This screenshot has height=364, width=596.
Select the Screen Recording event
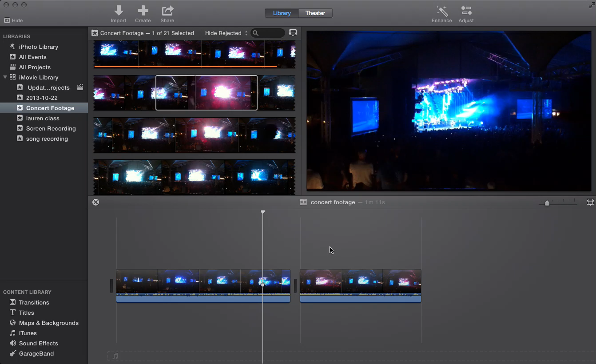click(51, 128)
